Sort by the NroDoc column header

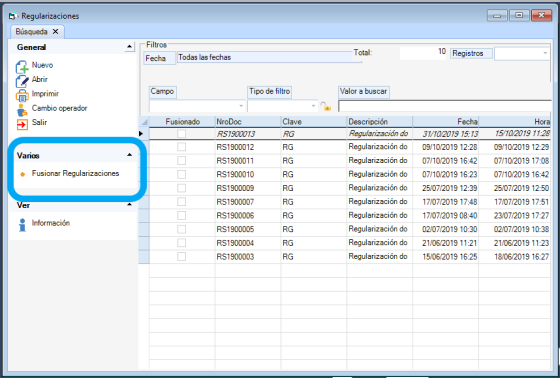point(248,122)
